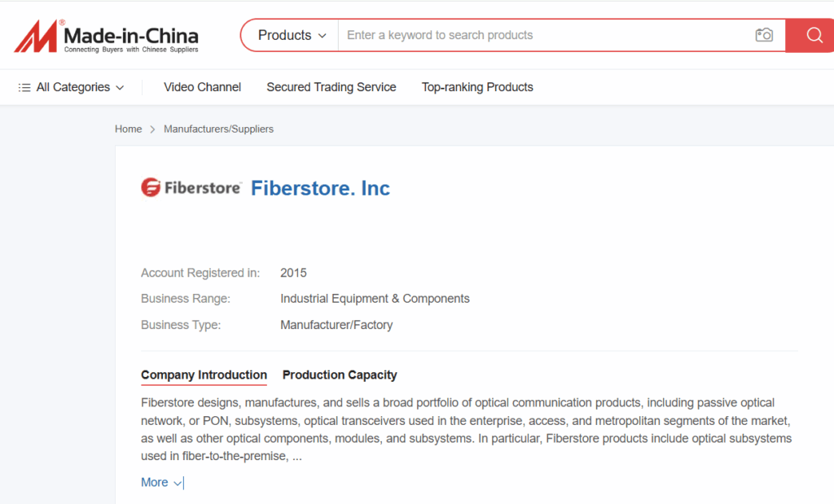Expand the All Categories menu
Image resolution: width=834 pixels, height=504 pixels.
[x=72, y=87]
